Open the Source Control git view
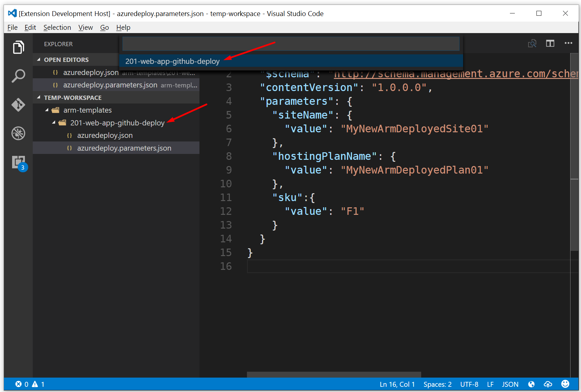 coord(18,105)
